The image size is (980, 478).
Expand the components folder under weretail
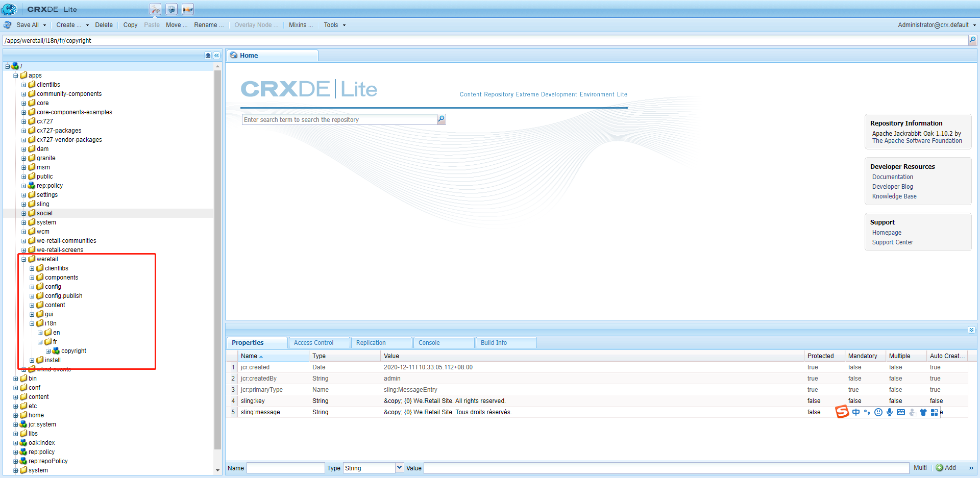[32, 278]
